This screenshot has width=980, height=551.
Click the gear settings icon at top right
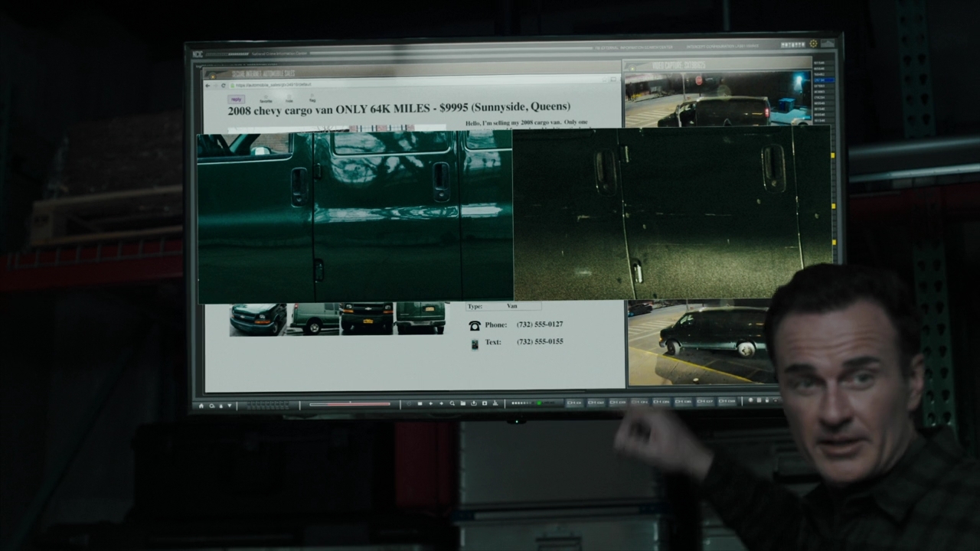[x=813, y=44]
